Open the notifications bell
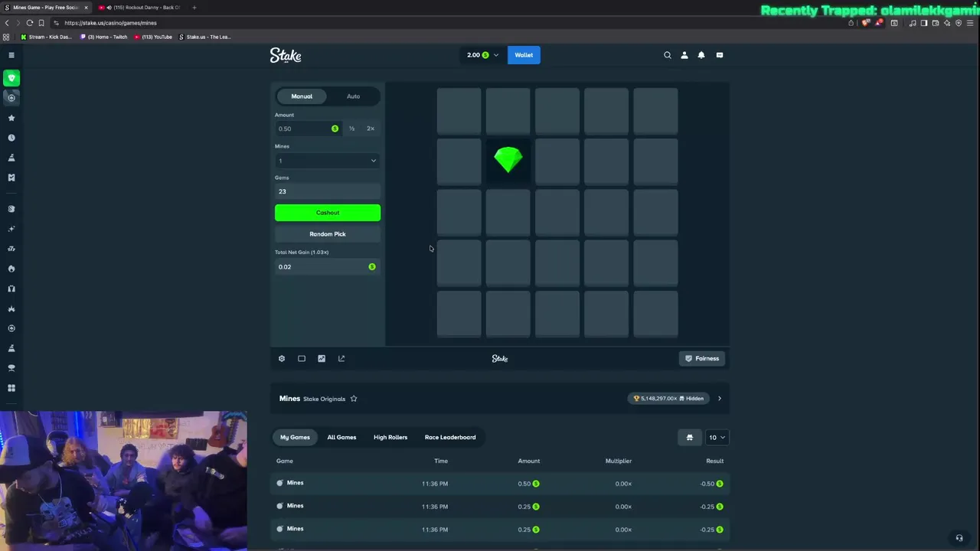980x551 pixels. click(701, 55)
